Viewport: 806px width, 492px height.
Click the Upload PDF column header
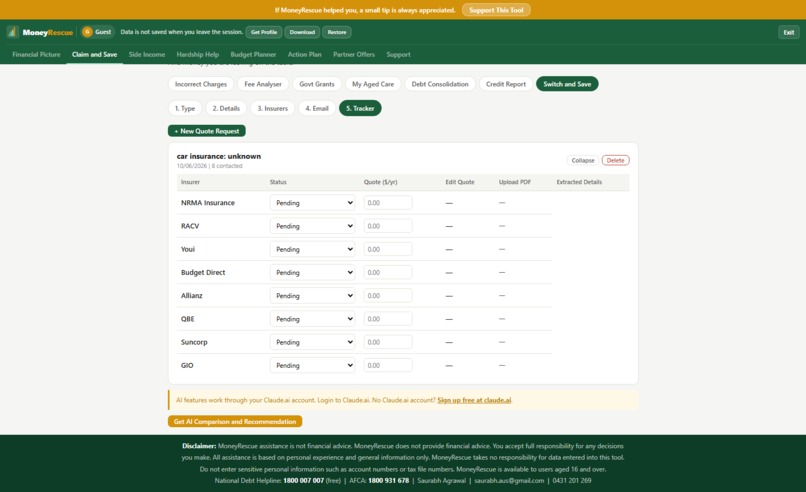(515, 182)
